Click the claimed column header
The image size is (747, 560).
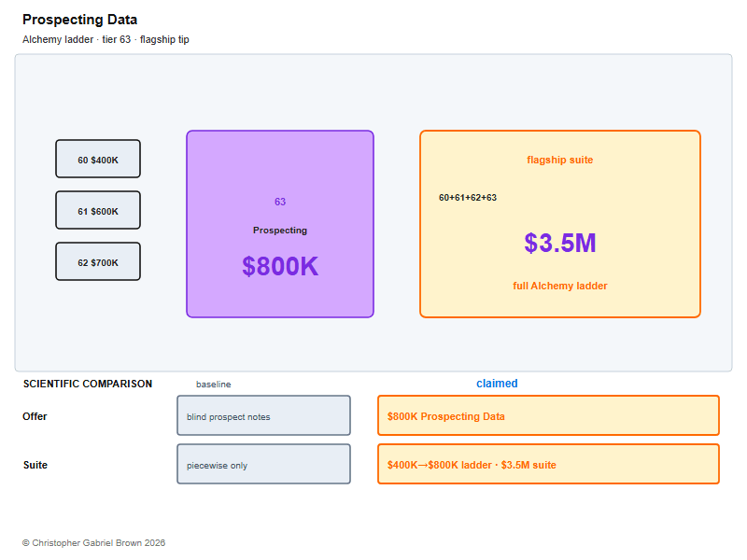pyautogui.click(x=497, y=384)
